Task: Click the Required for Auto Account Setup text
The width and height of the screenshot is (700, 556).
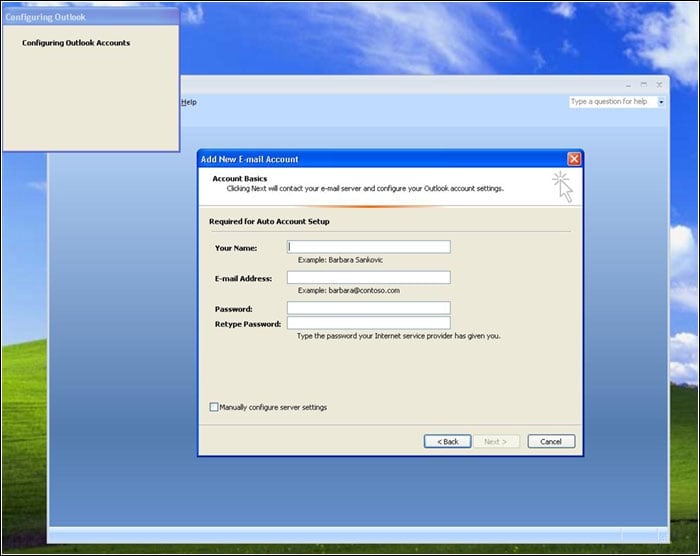Action: (269, 222)
